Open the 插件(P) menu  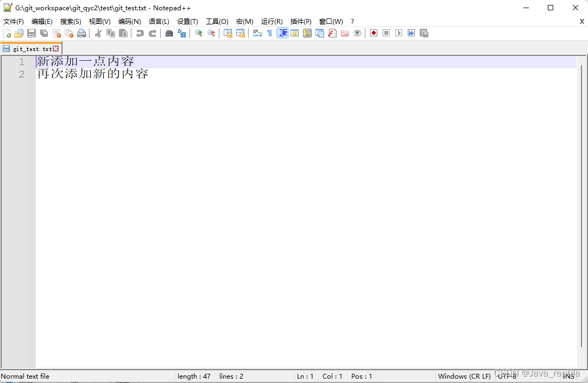[x=301, y=22]
